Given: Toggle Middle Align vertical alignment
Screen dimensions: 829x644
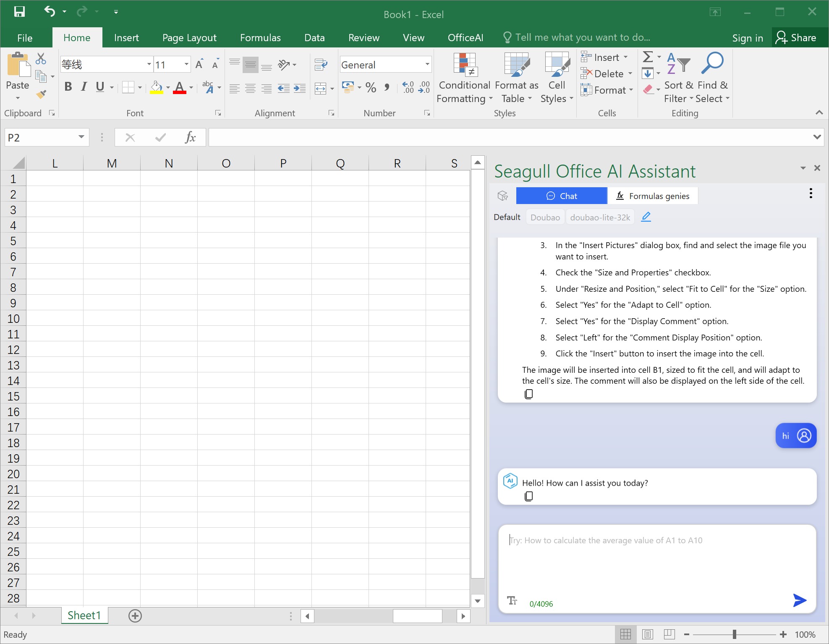Looking at the screenshot, I should point(251,65).
